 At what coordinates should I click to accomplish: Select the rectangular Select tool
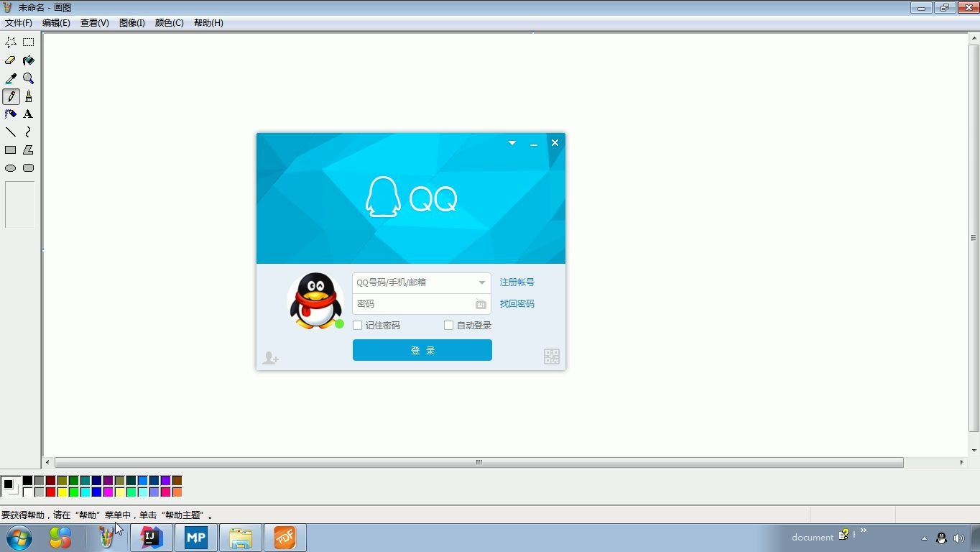28,42
